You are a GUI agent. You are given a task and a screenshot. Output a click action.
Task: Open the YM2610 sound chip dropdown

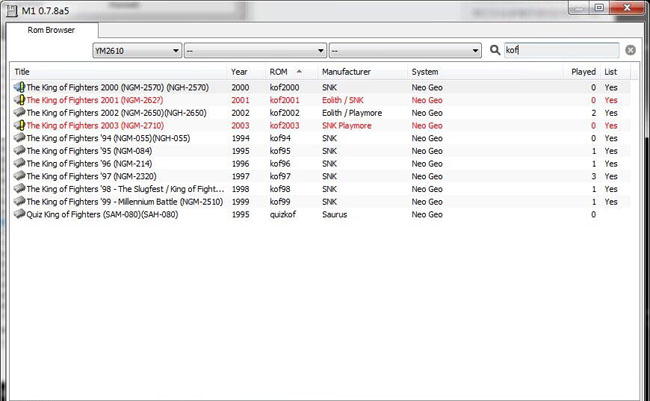pyautogui.click(x=137, y=51)
